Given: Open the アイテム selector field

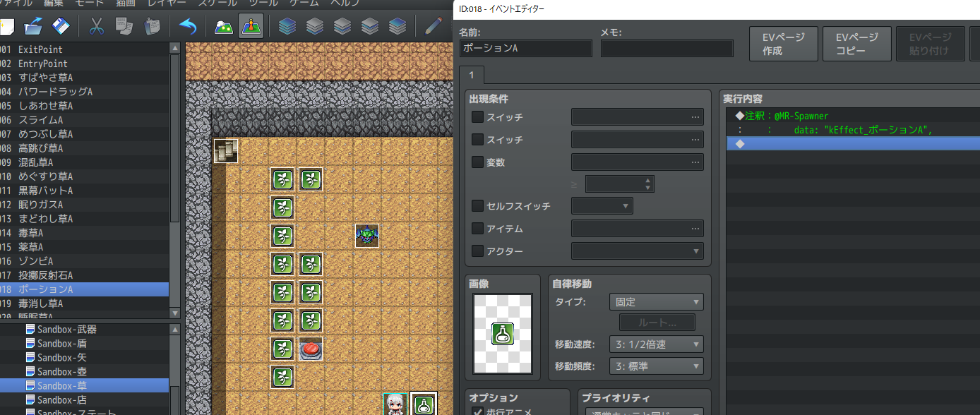Looking at the screenshot, I should coord(638,229).
